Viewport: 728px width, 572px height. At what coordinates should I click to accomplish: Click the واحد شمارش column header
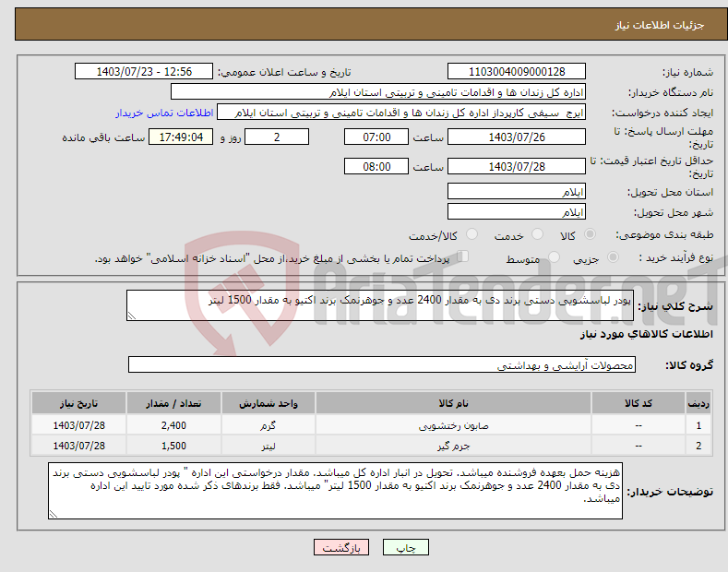coord(268,403)
